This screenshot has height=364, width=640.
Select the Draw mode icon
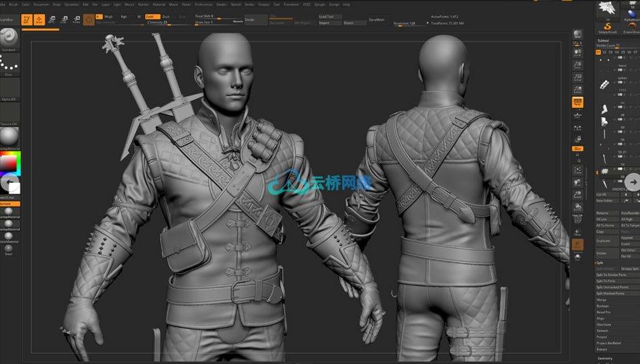[x=39, y=19]
